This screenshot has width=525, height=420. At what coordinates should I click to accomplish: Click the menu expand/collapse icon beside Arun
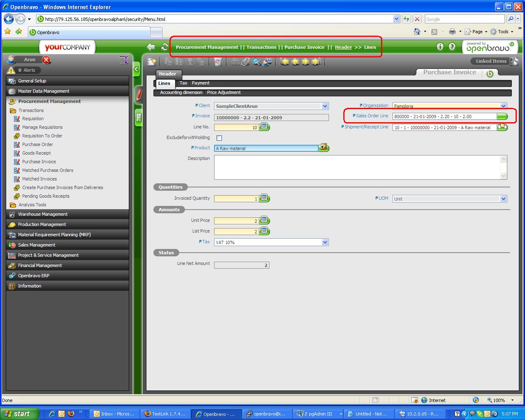pos(124,60)
